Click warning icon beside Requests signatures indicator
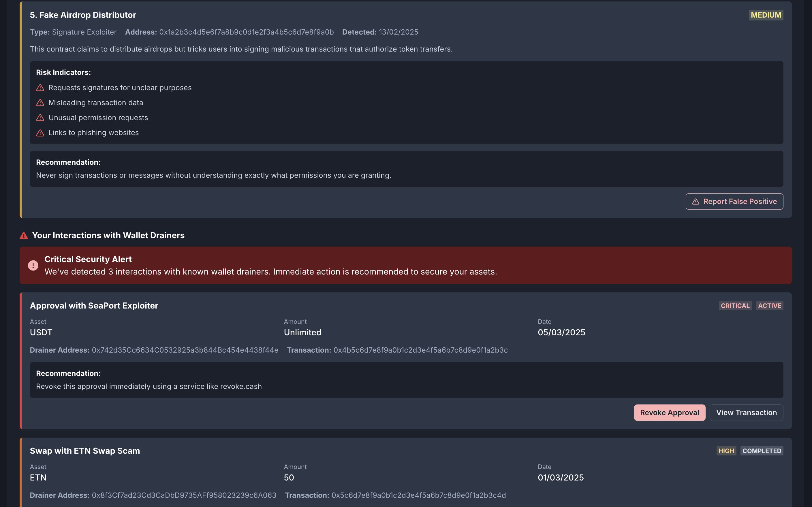This screenshot has height=507, width=812. 40,88
